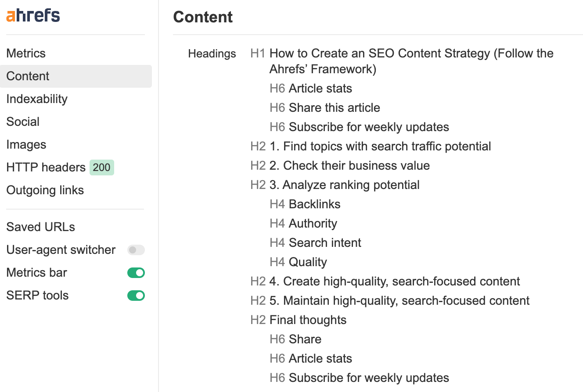
Task: Click the Content page title
Action: point(203,17)
